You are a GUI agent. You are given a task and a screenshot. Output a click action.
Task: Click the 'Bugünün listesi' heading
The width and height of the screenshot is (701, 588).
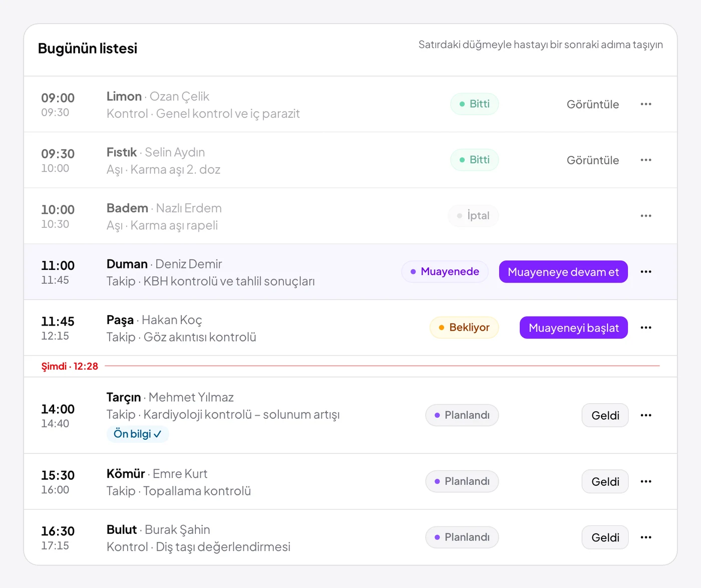(88, 49)
